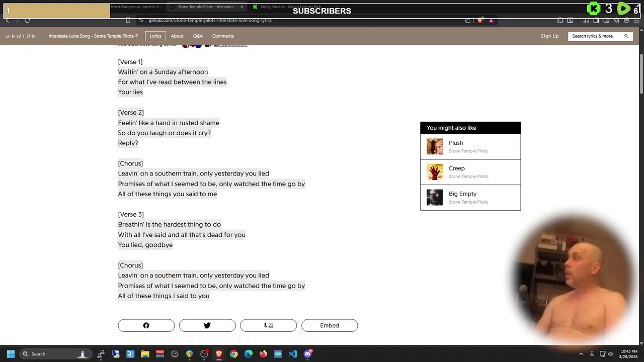
Task: Expand the system tray hidden icons chevron
Action: (581, 354)
